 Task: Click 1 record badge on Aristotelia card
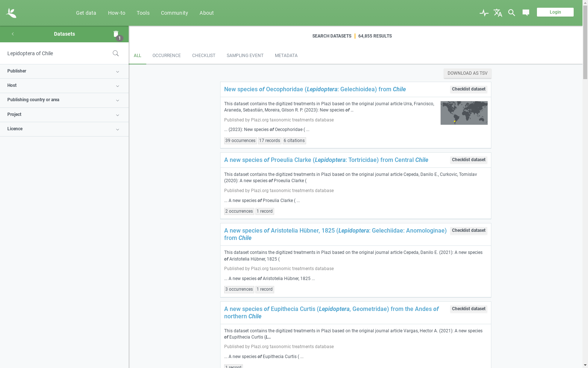(x=265, y=289)
